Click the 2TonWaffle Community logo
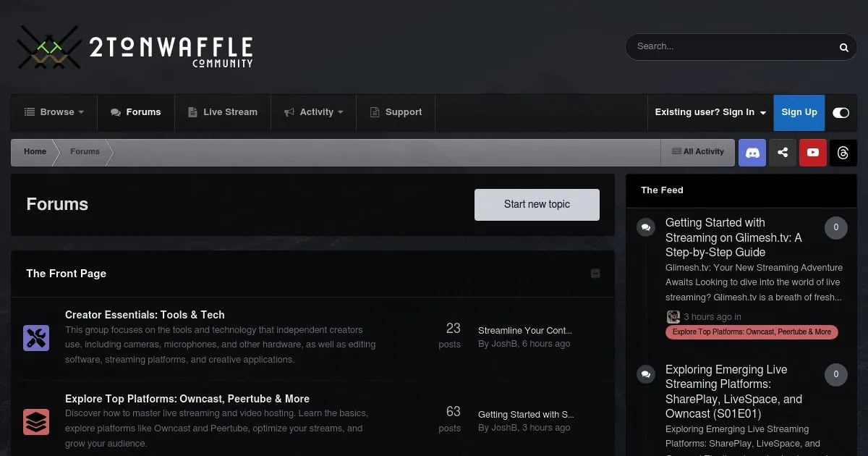868x456 pixels. point(135,48)
